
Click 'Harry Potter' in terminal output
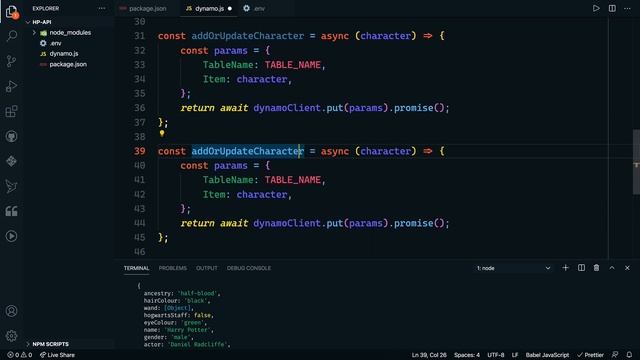187,330
